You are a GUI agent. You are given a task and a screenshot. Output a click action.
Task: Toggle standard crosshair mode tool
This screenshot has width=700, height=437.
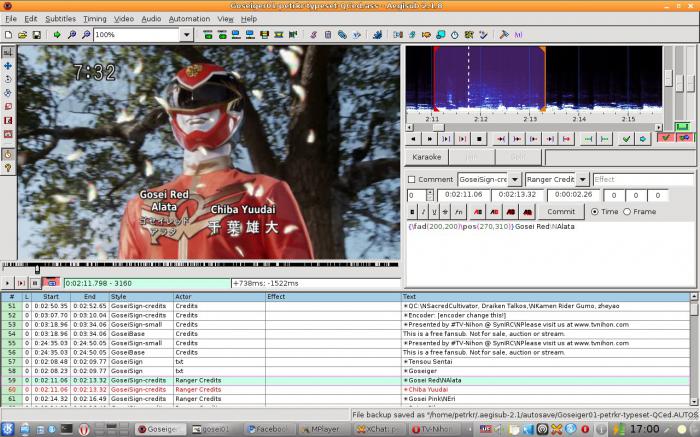[8, 52]
